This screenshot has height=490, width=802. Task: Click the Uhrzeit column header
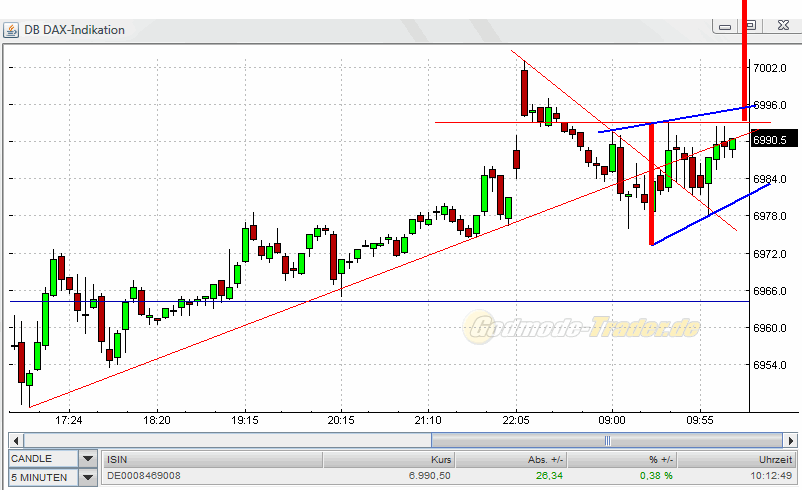[x=736, y=460]
